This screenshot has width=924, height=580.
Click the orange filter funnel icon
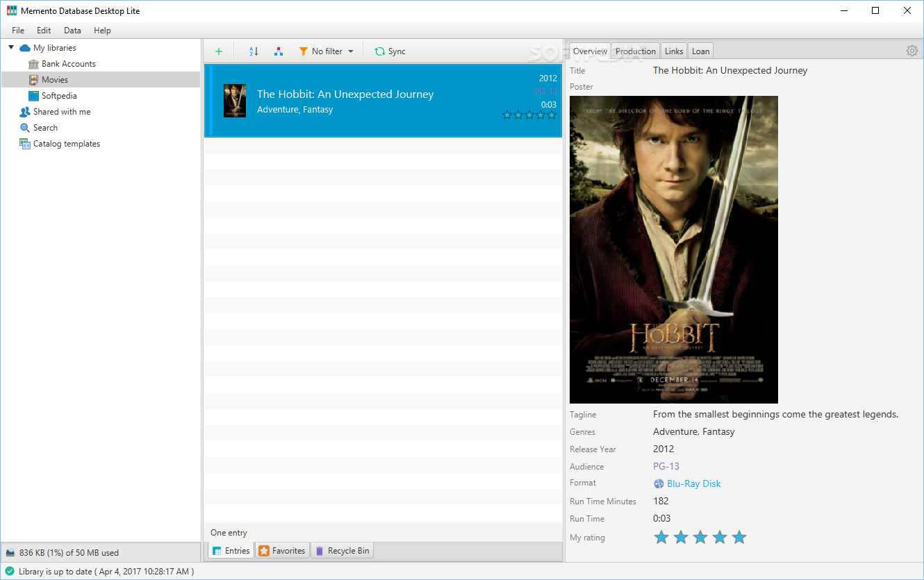coord(303,51)
